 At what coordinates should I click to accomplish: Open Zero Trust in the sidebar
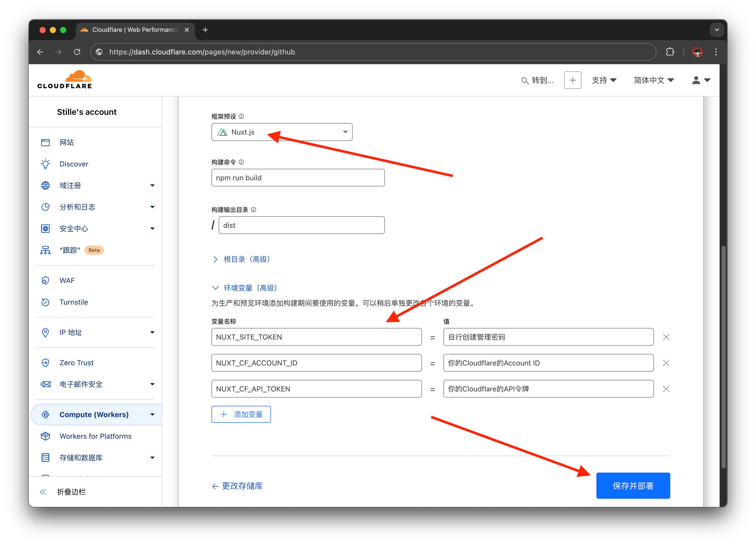click(76, 363)
